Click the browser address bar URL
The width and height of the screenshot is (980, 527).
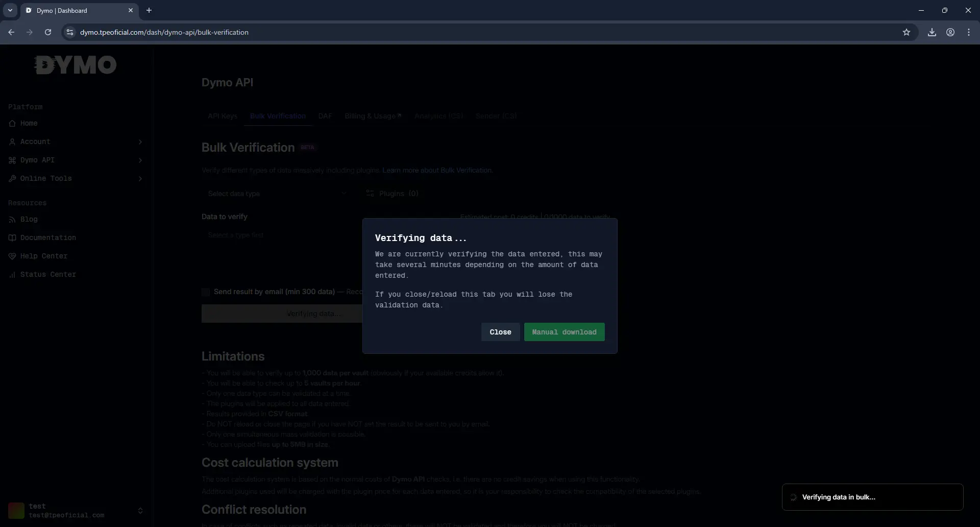[164, 32]
